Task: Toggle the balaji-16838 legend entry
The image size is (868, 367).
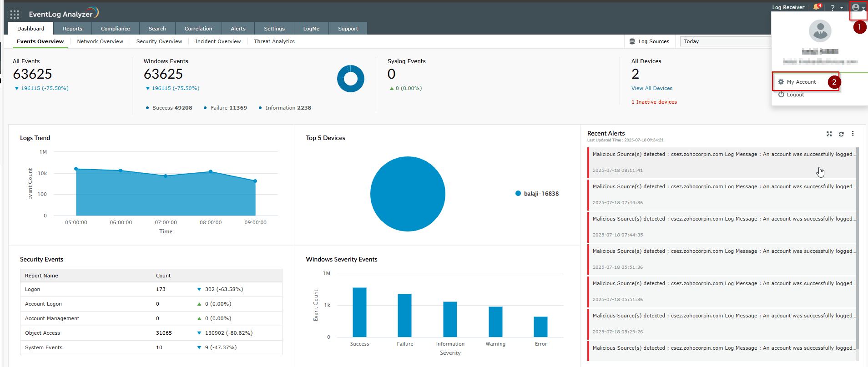Action: click(x=537, y=194)
